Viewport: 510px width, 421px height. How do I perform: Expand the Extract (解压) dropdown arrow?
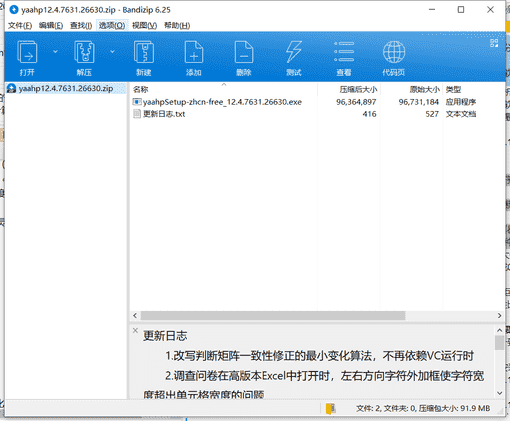point(112,52)
